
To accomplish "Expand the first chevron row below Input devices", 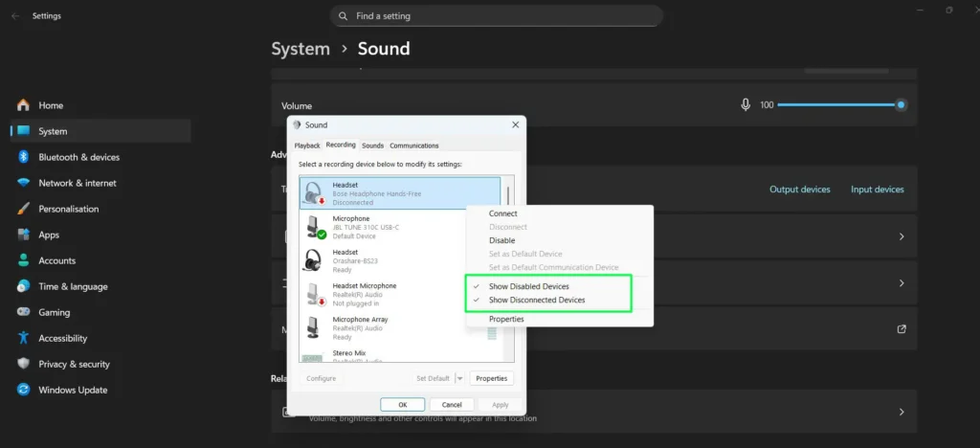I will point(902,236).
